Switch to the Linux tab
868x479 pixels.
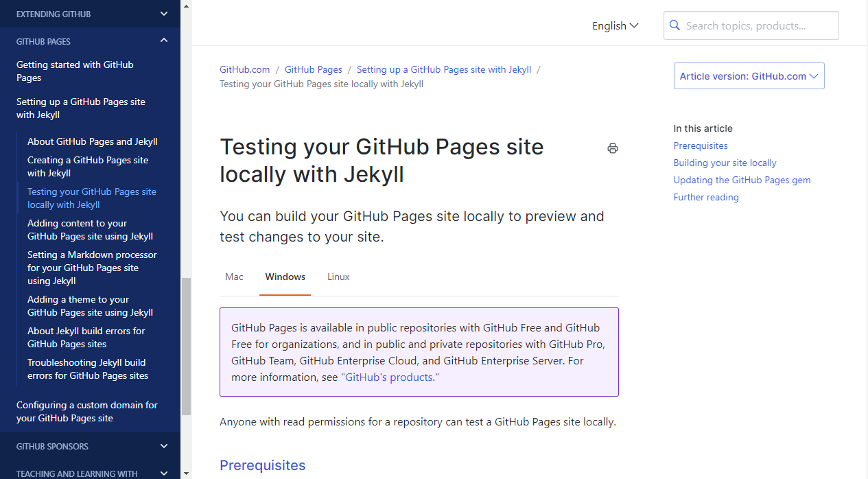338,277
